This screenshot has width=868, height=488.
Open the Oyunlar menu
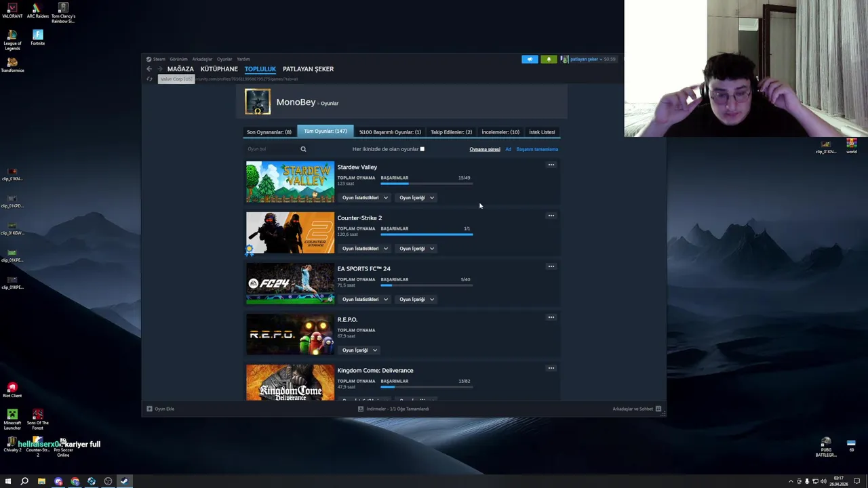224,59
